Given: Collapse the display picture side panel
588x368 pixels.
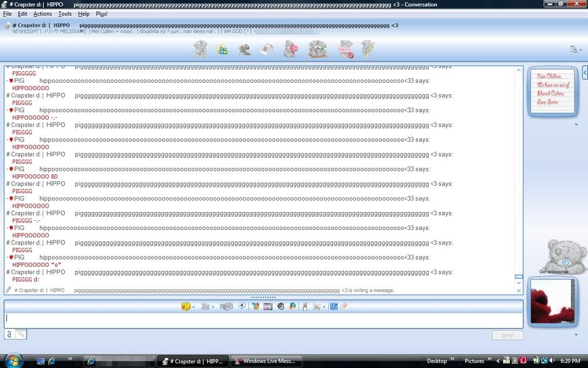Looking at the screenshot, I should 585,72.
